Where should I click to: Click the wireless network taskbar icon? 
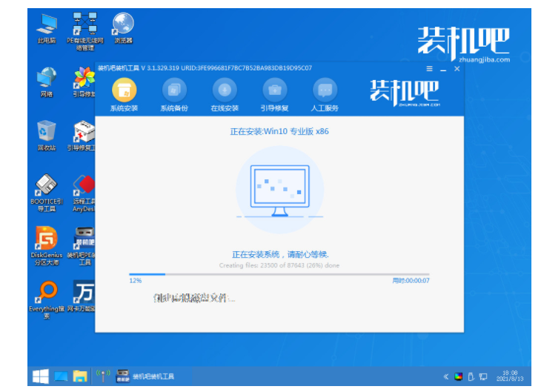(103, 376)
